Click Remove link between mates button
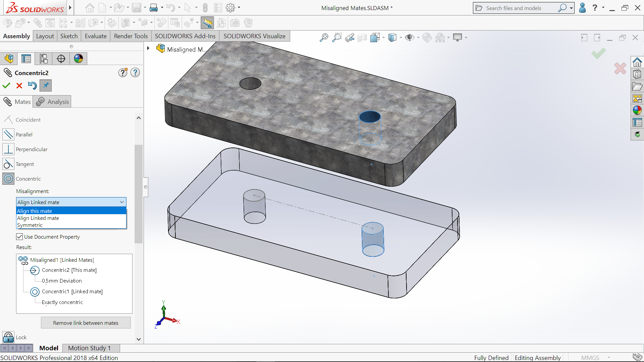The height and width of the screenshot is (362, 644). point(86,323)
